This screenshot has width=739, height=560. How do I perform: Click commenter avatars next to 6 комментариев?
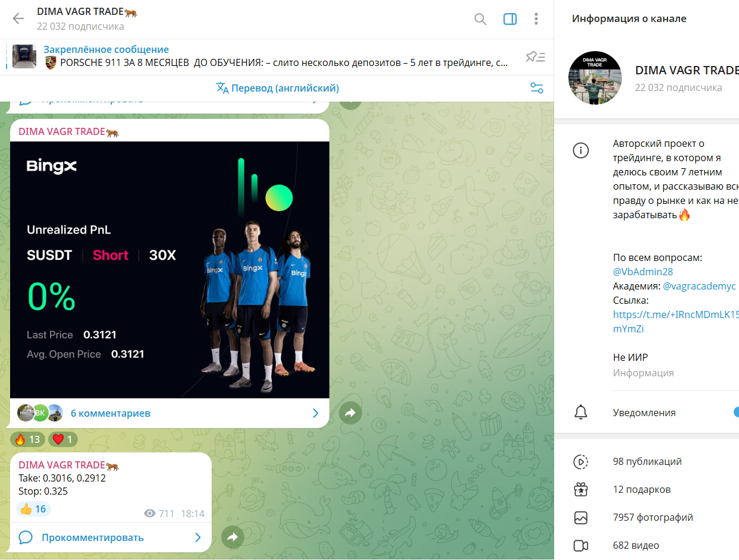point(40,413)
